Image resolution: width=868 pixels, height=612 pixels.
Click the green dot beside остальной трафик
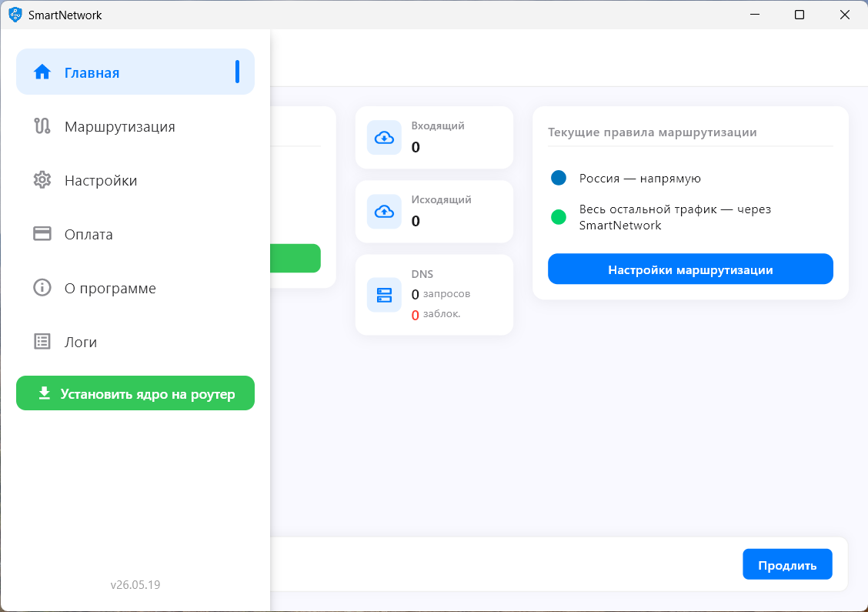[559, 217]
